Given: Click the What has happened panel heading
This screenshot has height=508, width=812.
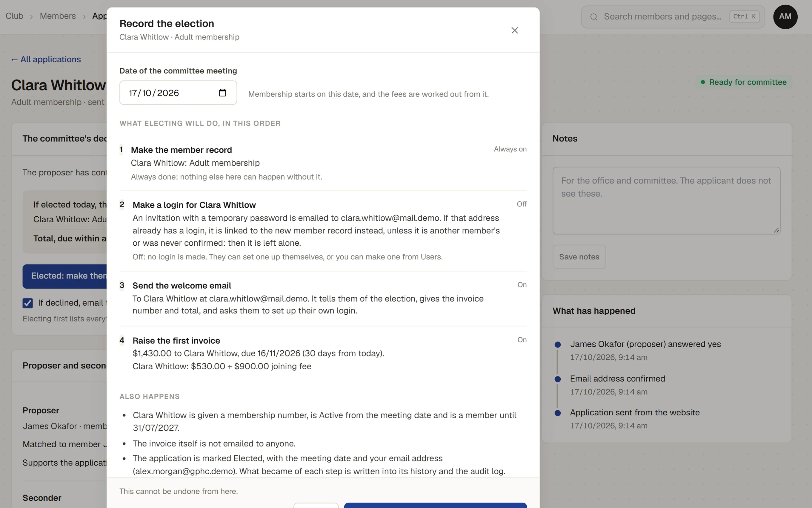Looking at the screenshot, I should point(594,311).
